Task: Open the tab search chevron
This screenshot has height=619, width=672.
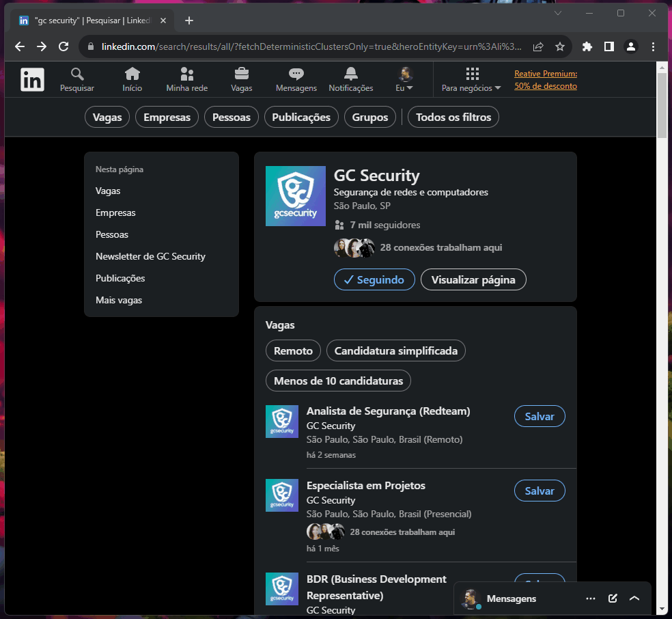Action: tap(558, 13)
